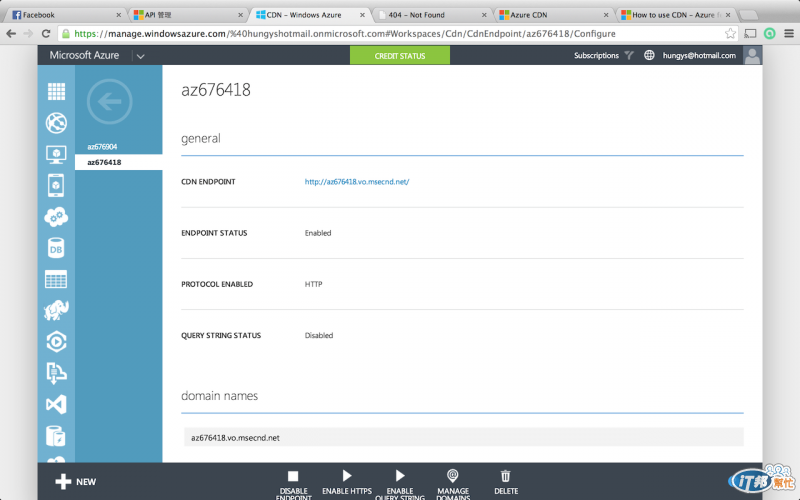Click the New button
Screen dimensions: 800x500
click(76, 482)
